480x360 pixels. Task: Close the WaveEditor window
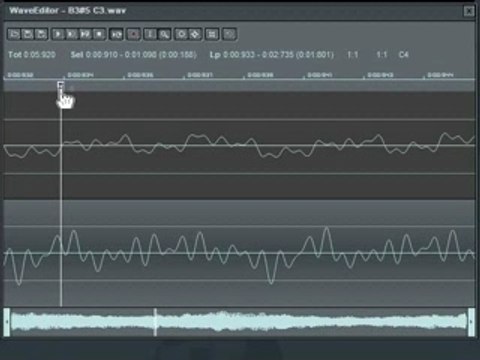[x=469, y=11]
